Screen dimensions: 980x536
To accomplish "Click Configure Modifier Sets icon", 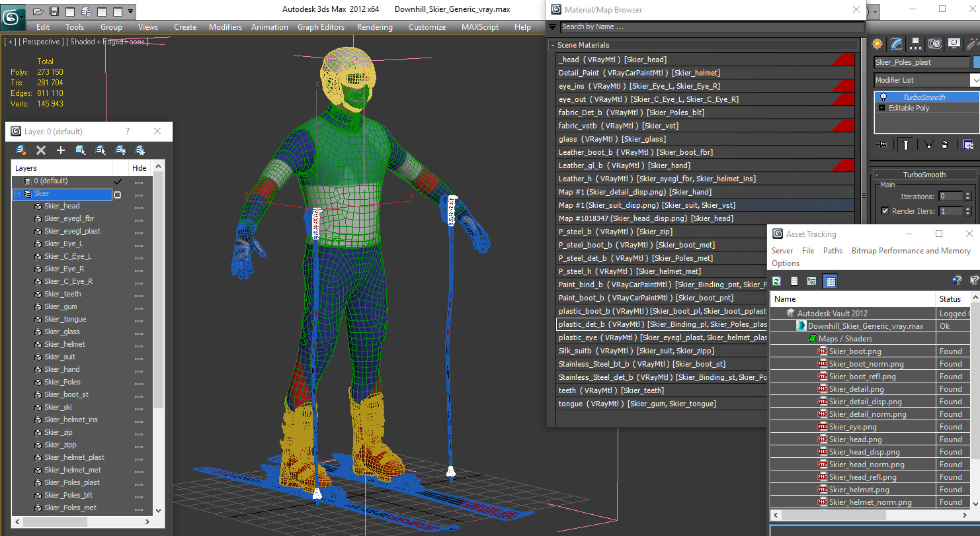I will 968,144.
